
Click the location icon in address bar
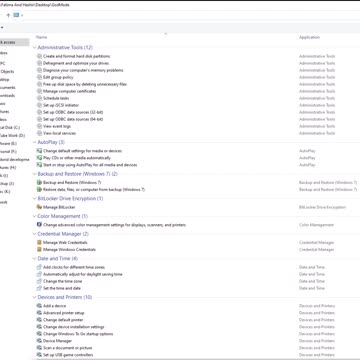click(16, 15)
